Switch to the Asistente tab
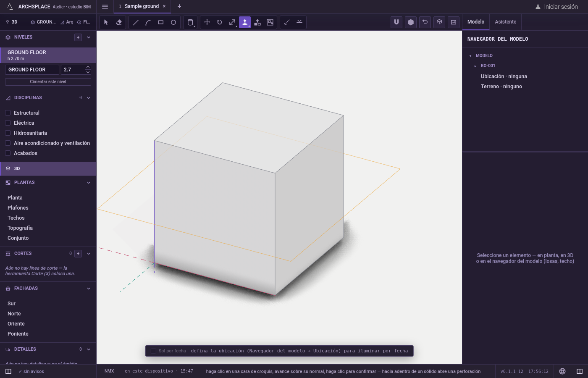Viewport: 588px width, 378px height. pyautogui.click(x=505, y=22)
